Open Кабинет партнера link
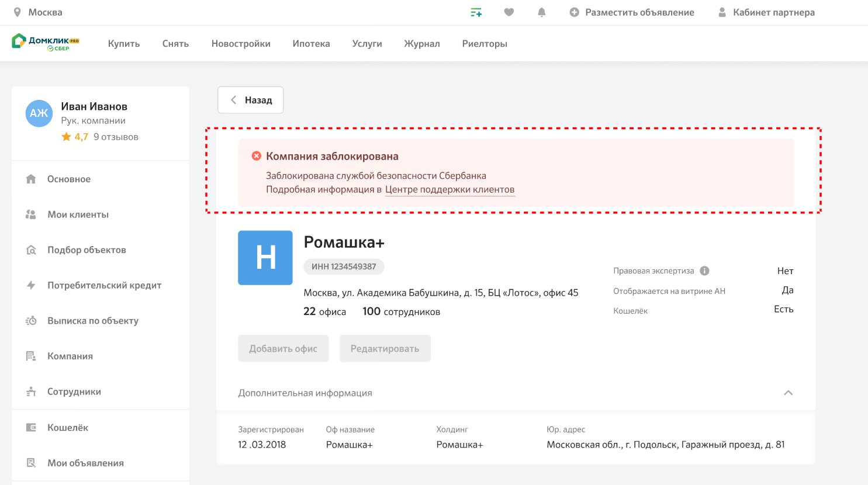This screenshot has height=485, width=868. tap(774, 12)
